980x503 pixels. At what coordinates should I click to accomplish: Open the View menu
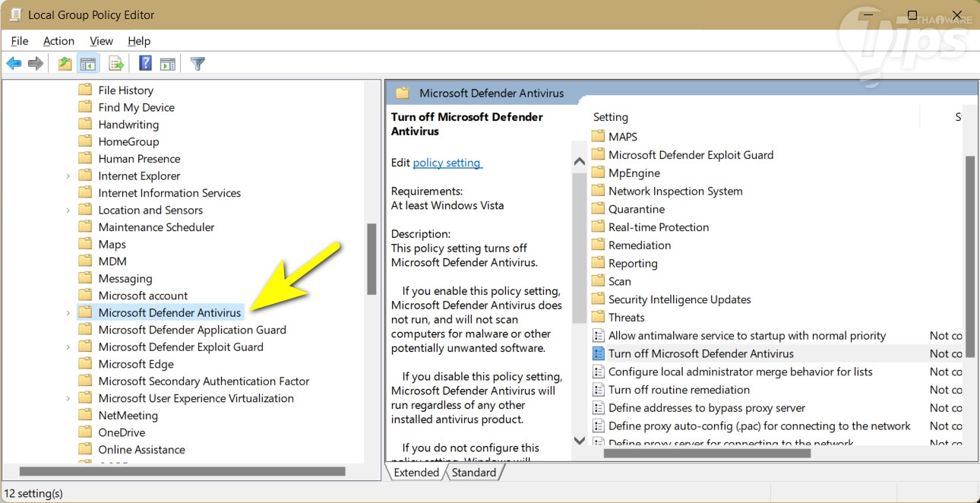coord(101,41)
